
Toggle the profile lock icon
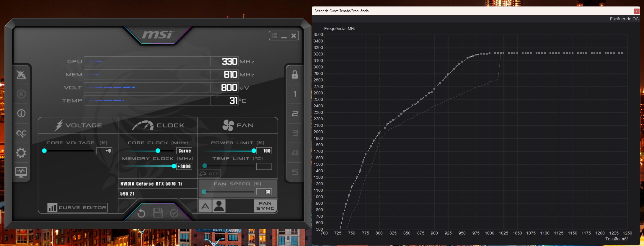pyautogui.click(x=295, y=75)
